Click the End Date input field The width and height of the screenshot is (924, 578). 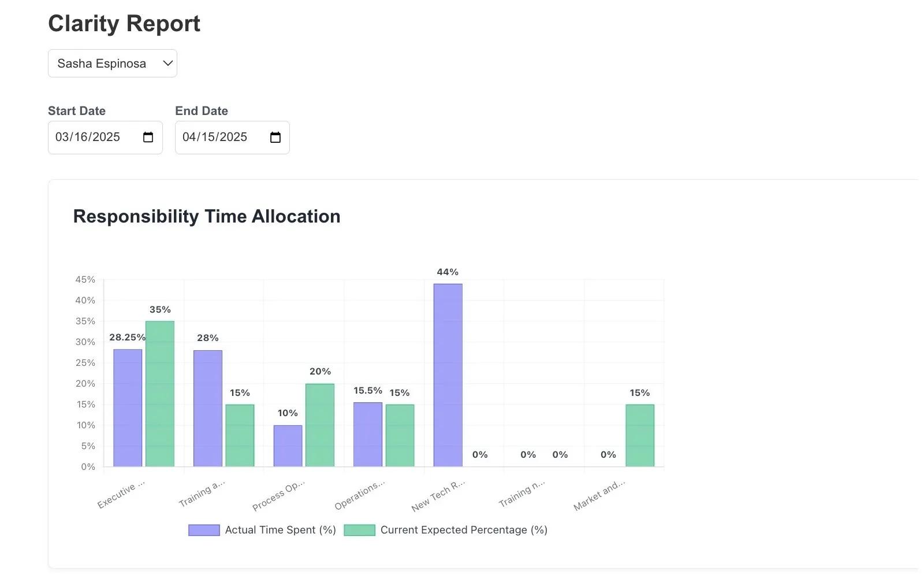pyautogui.click(x=215, y=138)
